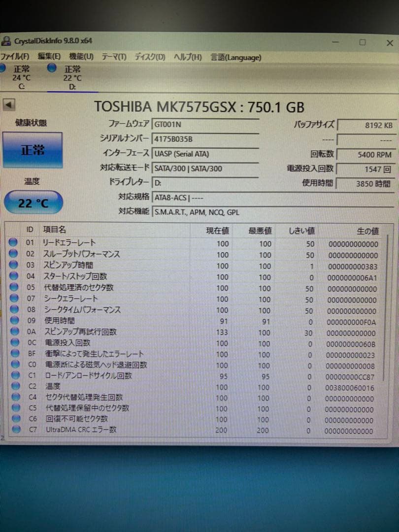Viewport: 399px width, 532px height.
Task: Click the features field S.M.A.R.T., APM, NCQ, GPL
Action: tap(273, 212)
